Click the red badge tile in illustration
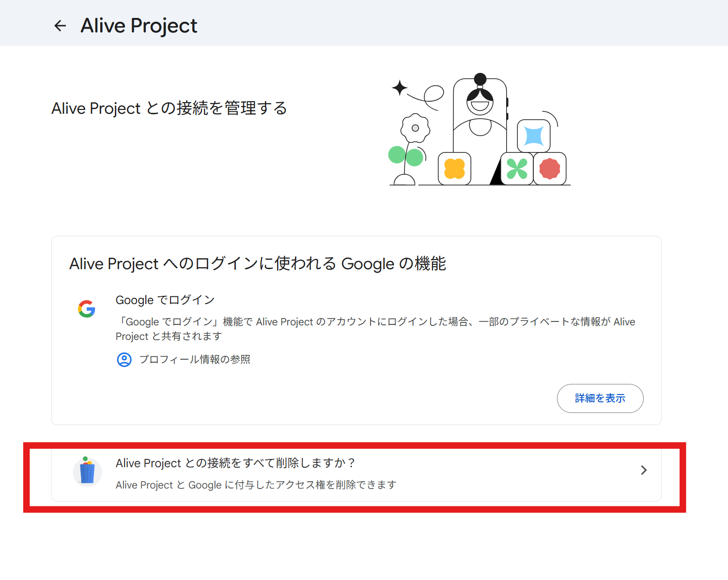The width and height of the screenshot is (728, 580). point(550,169)
